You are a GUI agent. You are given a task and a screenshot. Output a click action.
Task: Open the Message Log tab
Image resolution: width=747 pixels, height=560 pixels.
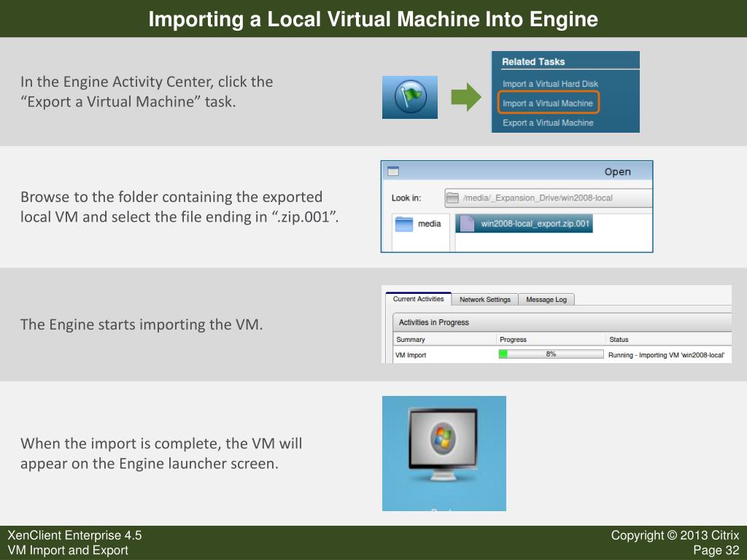tap(546, 300)
